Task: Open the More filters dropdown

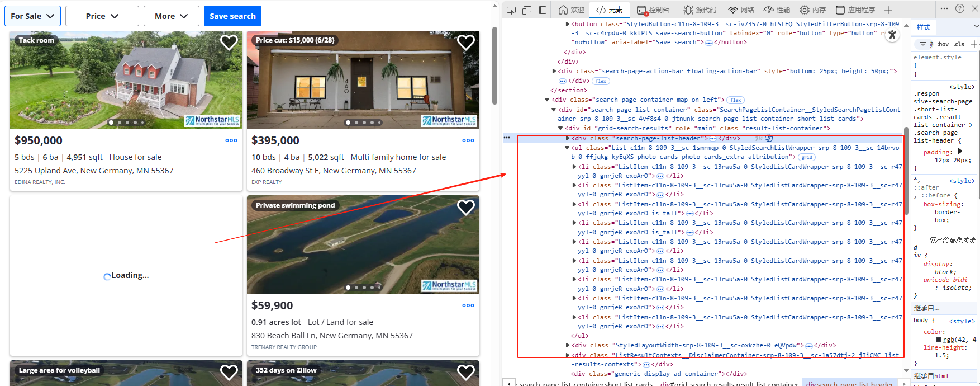Action: coord(171,16)
